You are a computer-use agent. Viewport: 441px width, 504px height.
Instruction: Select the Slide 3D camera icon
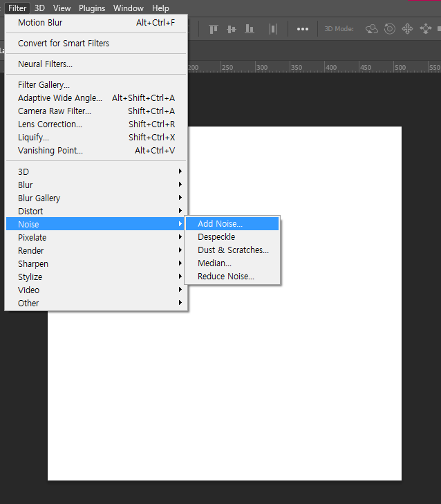tap(426, 29)
